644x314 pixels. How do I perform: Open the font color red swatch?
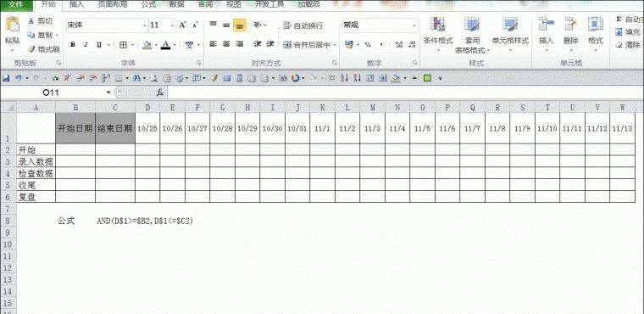165,45
